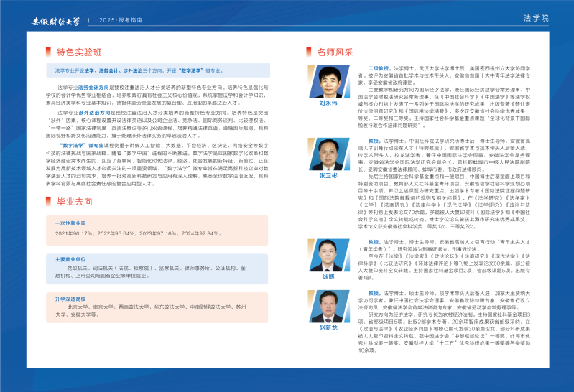
Task: Click the 升学深造高校 label
Action: pyautogui.click(x=70, y=299)
